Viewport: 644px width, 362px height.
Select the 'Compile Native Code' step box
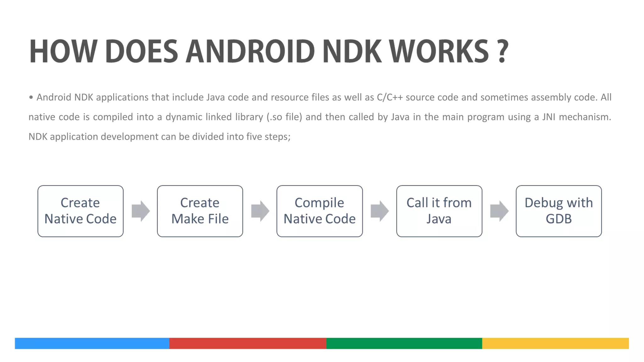[319, 211]
